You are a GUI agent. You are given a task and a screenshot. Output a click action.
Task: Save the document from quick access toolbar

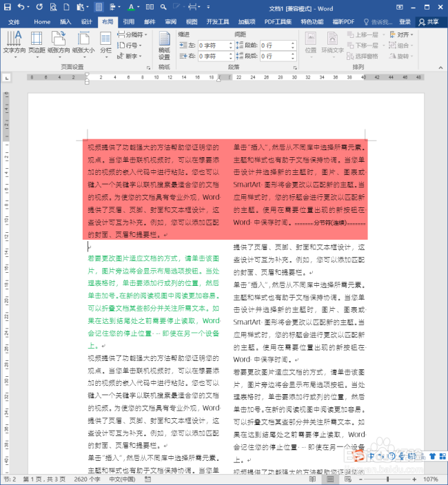pos(7,7)
